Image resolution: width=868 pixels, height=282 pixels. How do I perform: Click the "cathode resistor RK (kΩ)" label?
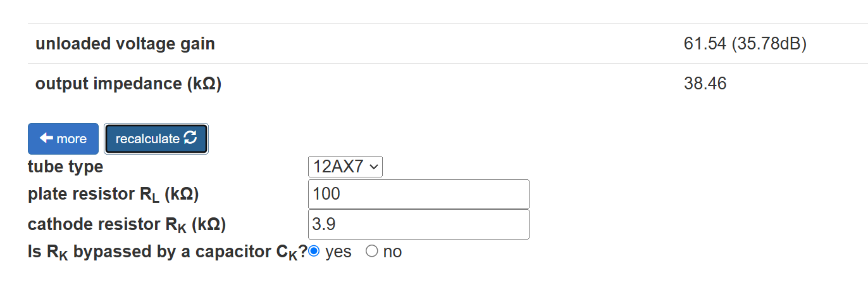127,224
